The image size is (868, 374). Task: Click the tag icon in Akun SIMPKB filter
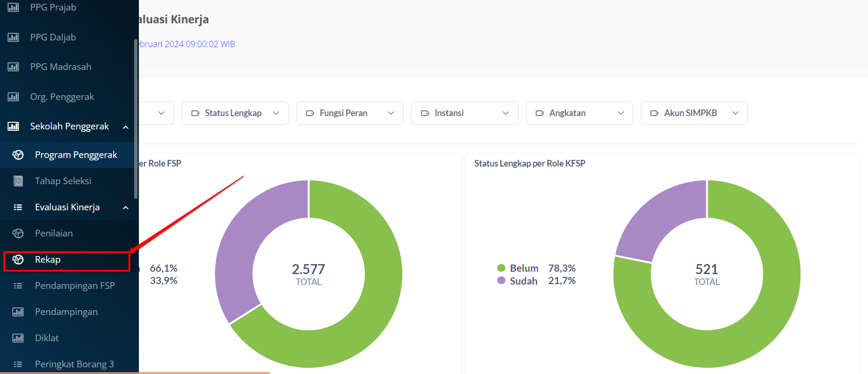tap(654, 113)
